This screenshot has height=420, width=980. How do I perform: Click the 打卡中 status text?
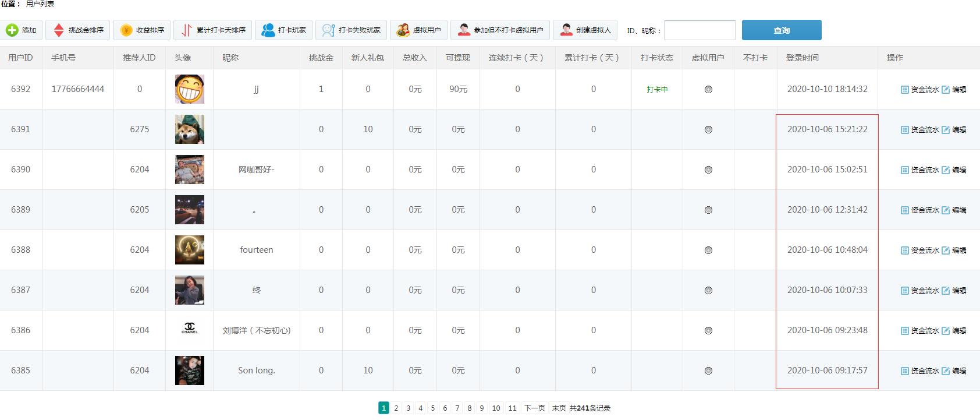point(657,90)
